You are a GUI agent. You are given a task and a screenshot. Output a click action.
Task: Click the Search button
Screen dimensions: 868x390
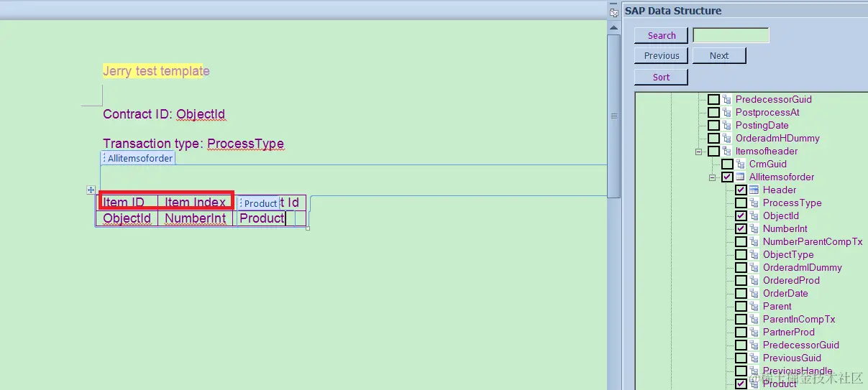point(662,35)
